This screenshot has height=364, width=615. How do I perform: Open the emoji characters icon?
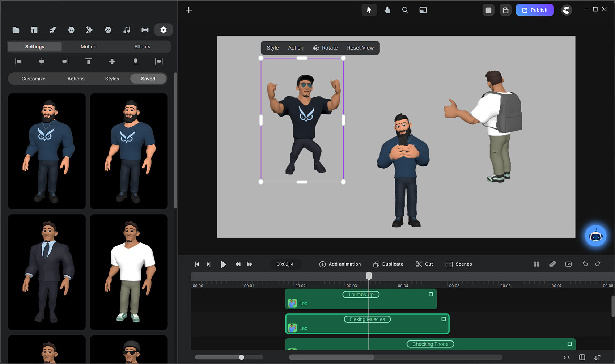pos(71,30)
